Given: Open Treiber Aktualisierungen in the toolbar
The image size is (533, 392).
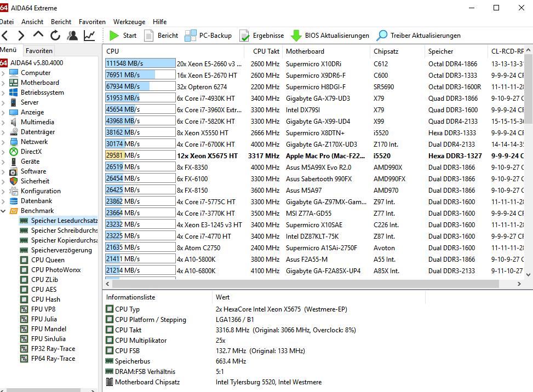Looking at the screenshot, I should pos(419,36).
